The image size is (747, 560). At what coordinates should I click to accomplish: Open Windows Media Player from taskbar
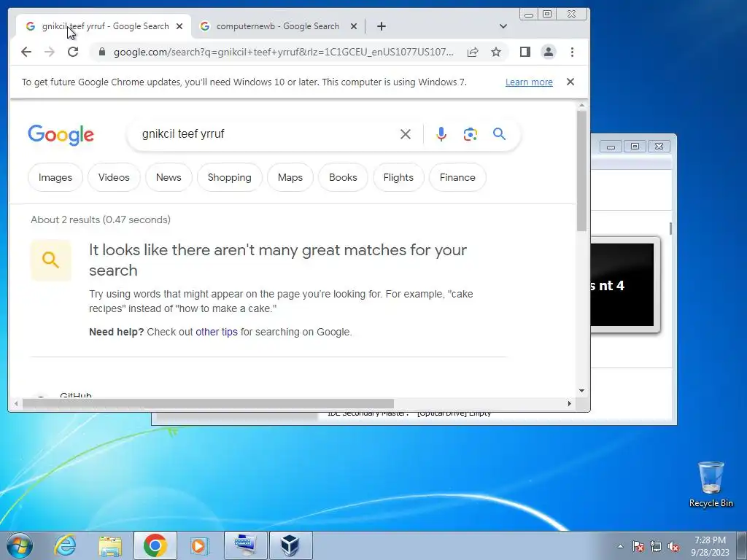[199, 545]
